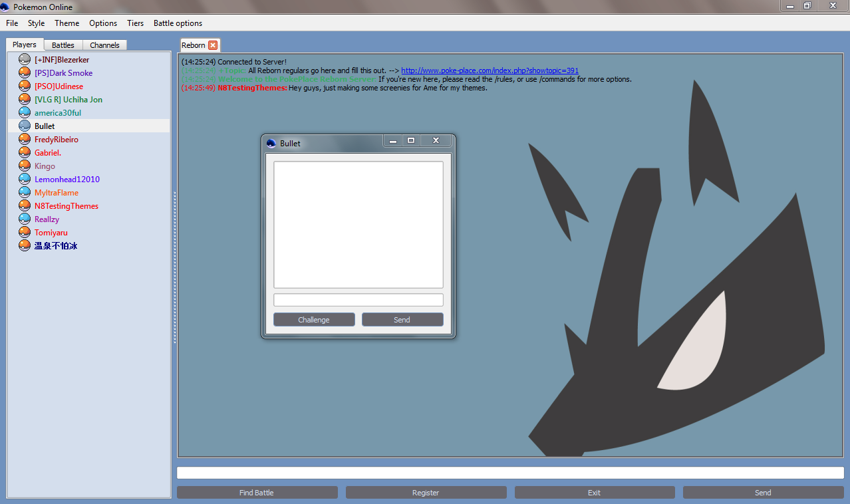Open the Style menu
Screen dimensions: 850x504
36,23
